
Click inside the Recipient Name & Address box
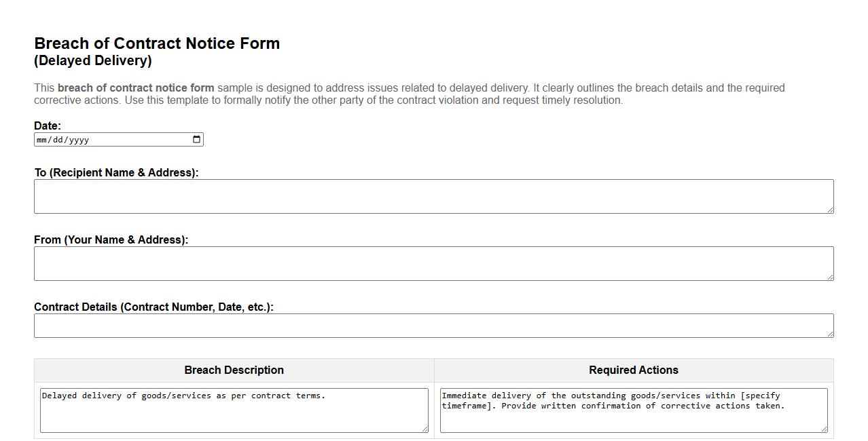(433, 195)
